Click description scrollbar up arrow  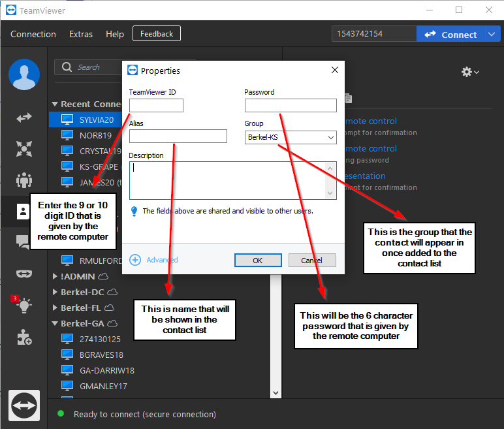(330, 168)
